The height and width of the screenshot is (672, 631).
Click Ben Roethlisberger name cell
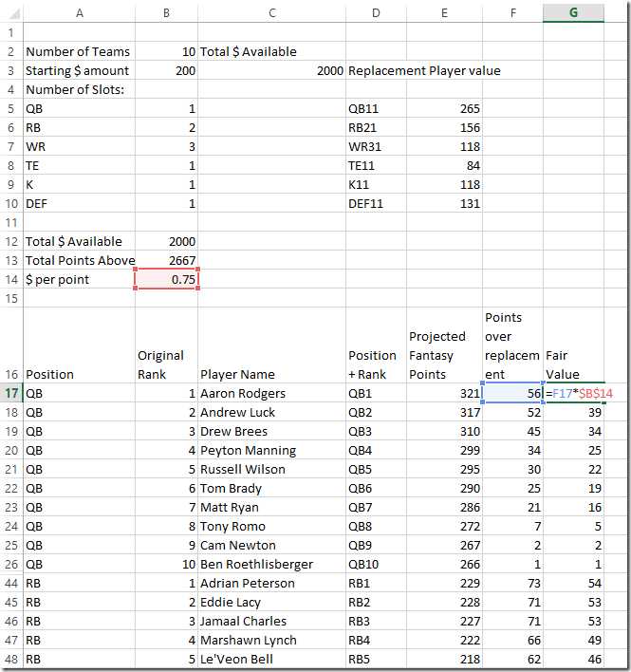point(272,564)
